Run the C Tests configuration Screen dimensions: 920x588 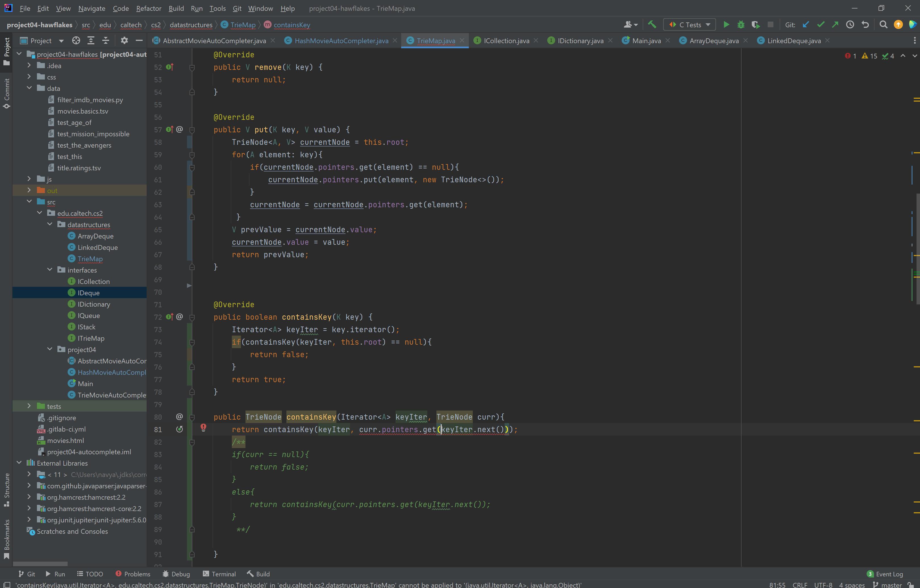[x=726, y=25]
